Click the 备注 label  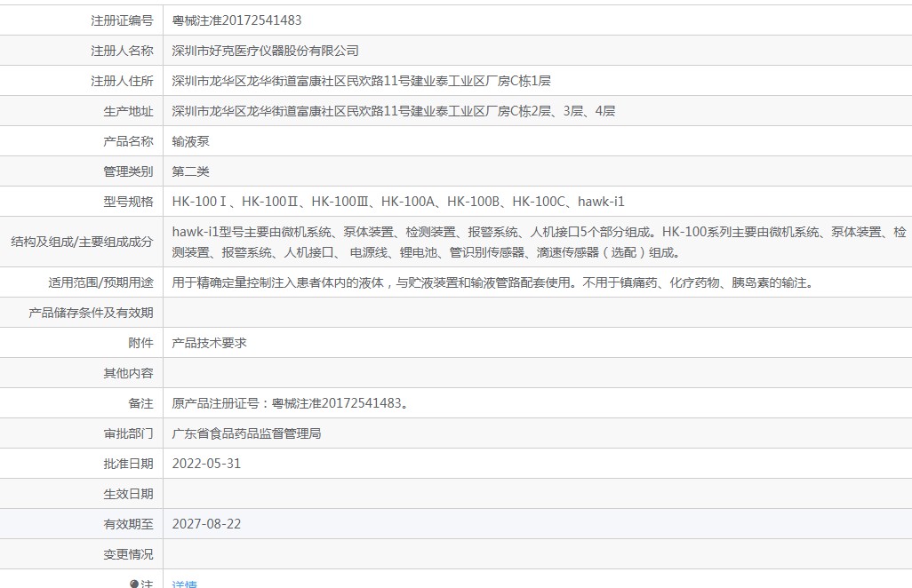[x=140, y=403]
